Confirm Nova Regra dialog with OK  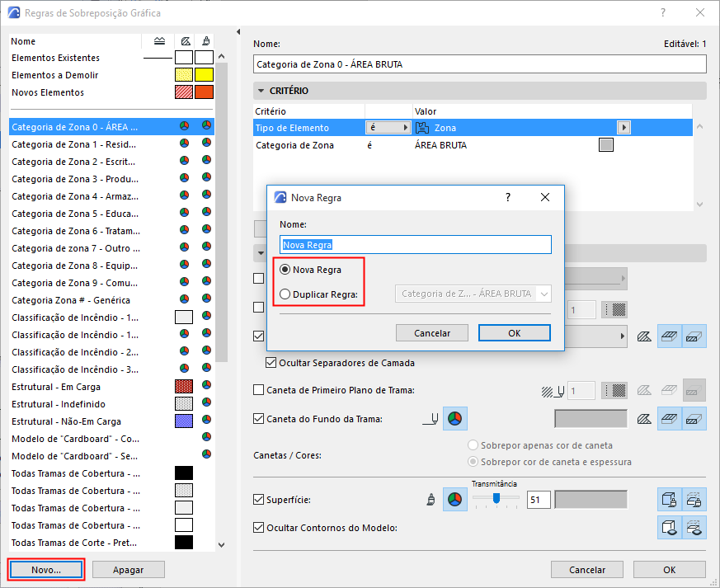tap(515, 333)
